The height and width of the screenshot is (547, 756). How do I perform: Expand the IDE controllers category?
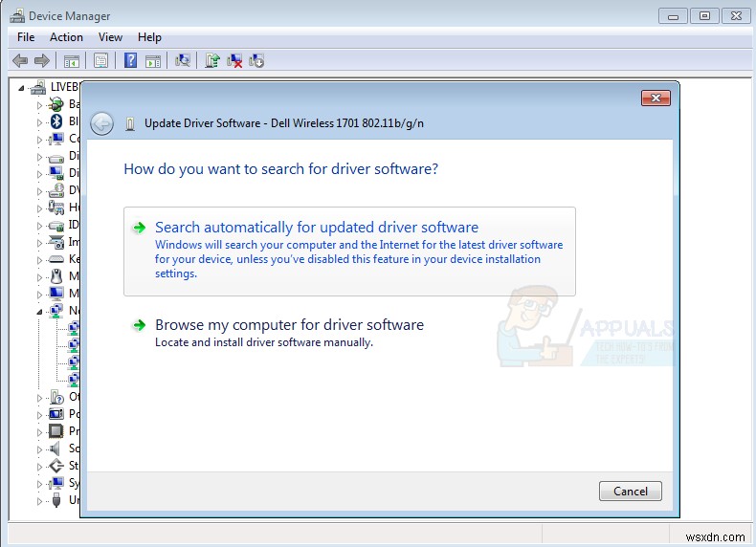click(39, 226)
